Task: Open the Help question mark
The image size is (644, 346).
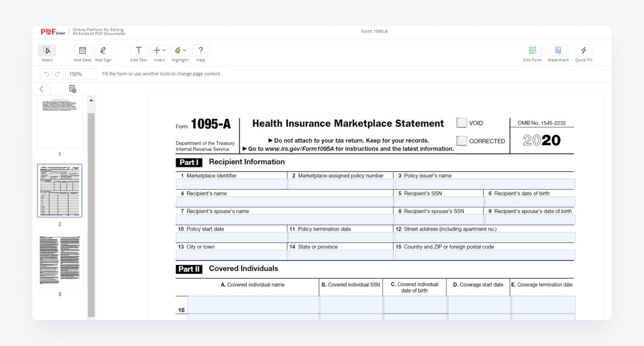Action: coord(201,50)
